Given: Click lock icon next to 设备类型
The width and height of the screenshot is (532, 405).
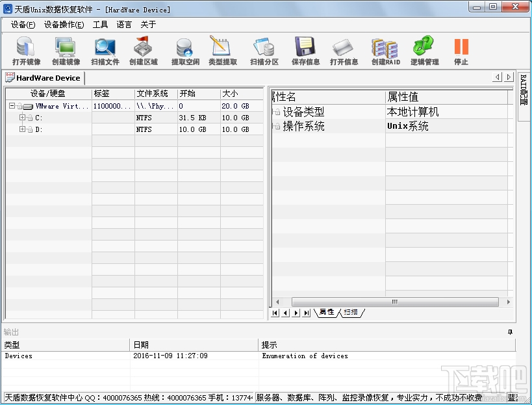Looking at the screenshot, I should coord(277,112).
